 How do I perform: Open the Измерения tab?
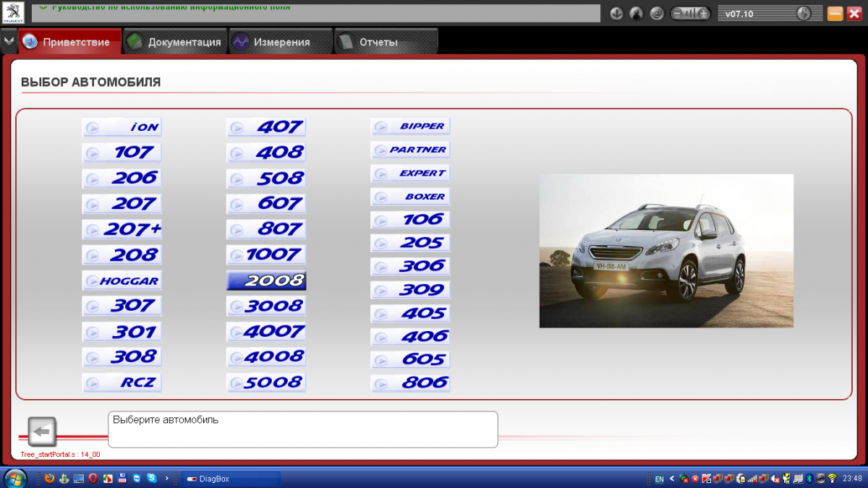tap(281, 42)
